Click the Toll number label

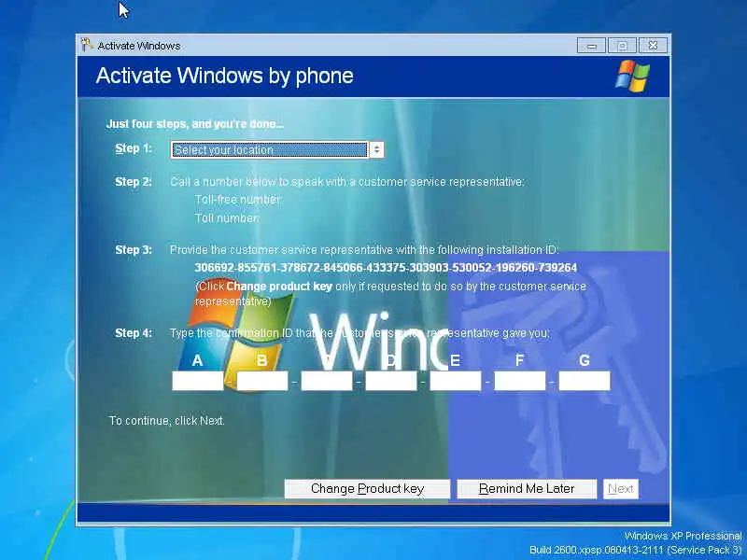click(x=227, y=218)
